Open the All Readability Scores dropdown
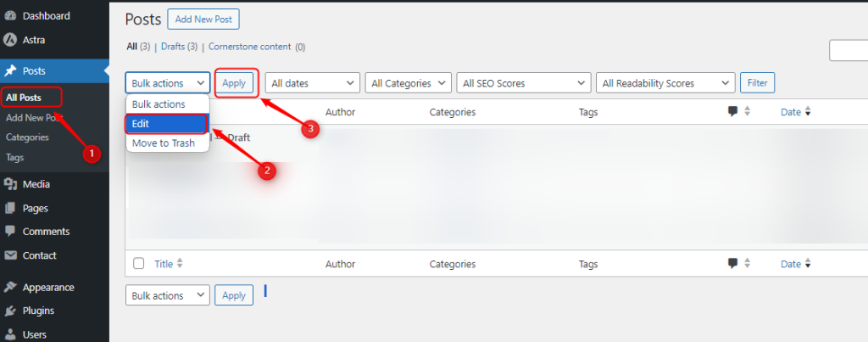Viewport: 868px width, 342px height. 665,83
